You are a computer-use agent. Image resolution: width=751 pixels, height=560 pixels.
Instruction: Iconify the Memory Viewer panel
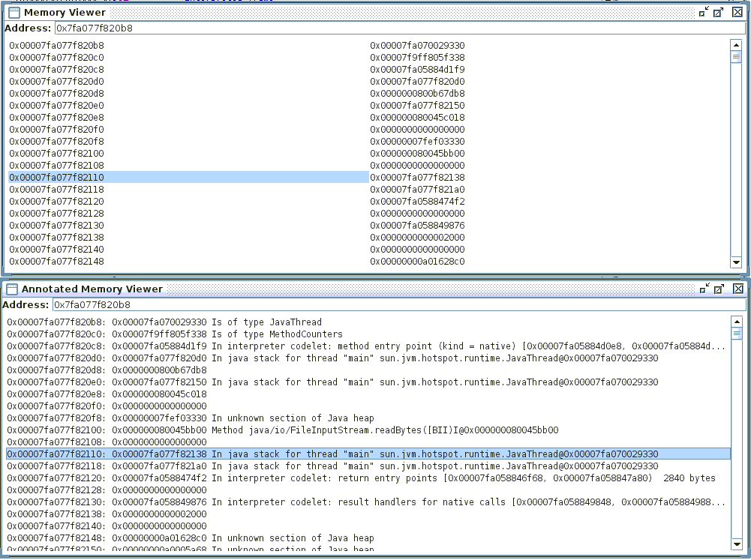point(704,12)
